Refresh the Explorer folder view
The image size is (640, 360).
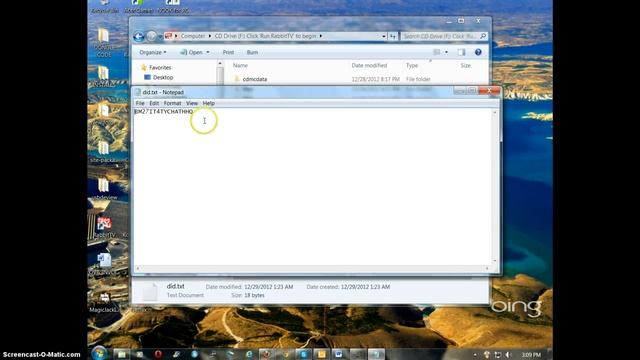[393, 36]
